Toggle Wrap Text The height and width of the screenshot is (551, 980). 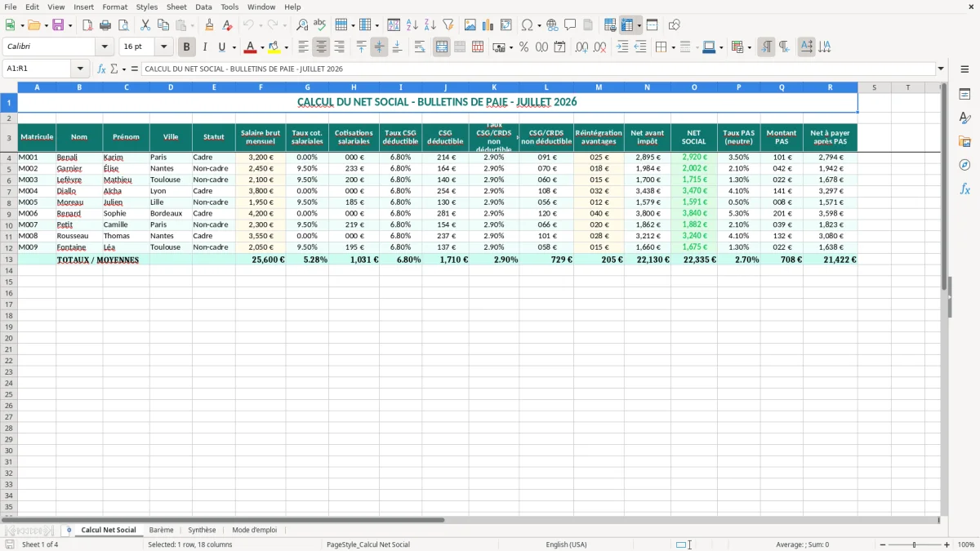(x=420, y=47)
